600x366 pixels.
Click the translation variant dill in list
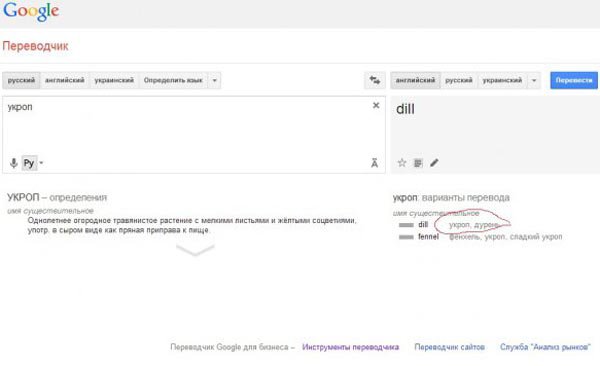pyautogui.click(x=423, y=225)
